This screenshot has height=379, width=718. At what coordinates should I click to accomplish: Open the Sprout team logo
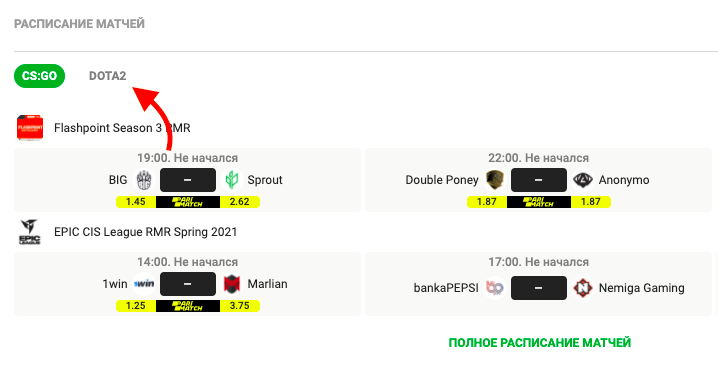pyautogui.click(x=232, y=180)
